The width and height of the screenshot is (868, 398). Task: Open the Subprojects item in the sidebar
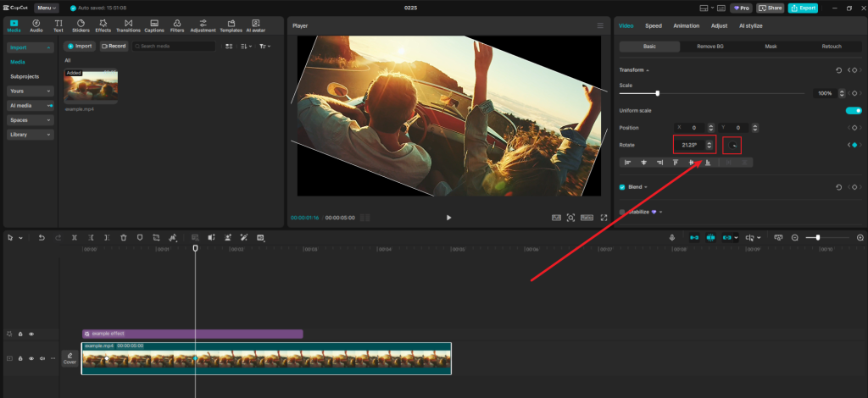click(x=25, y=76)
